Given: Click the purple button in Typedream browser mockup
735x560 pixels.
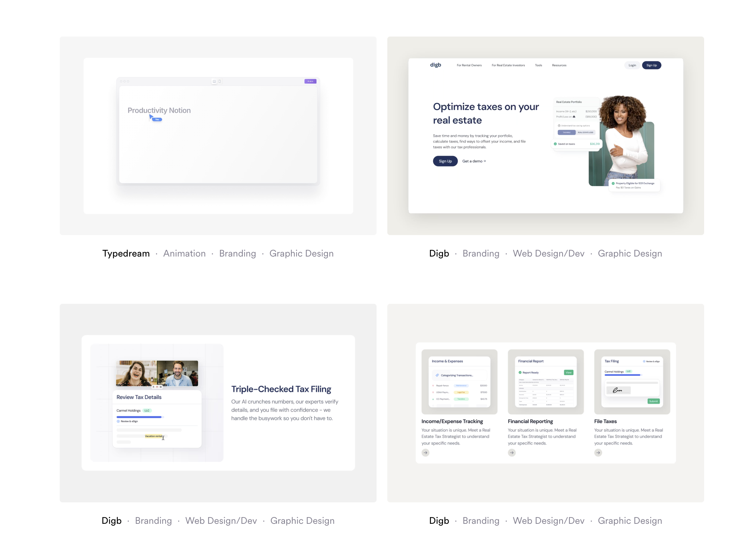Looking at the screenshot, I should [x=310, y=81].
